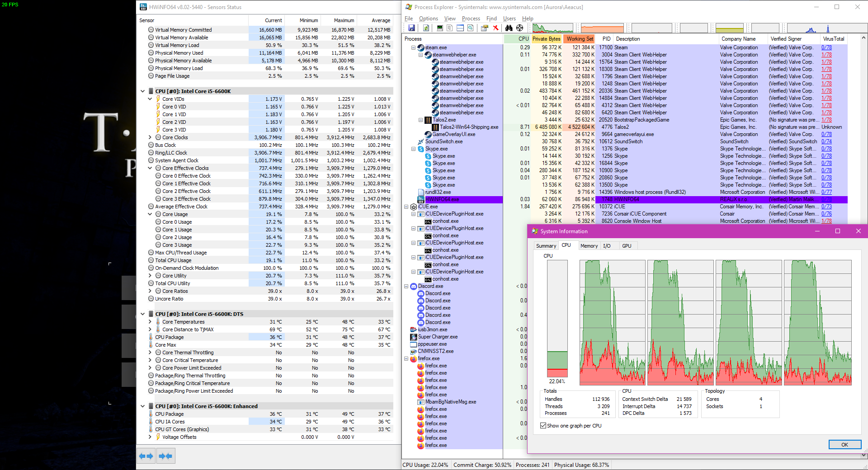
Task: Collapse the i5-6600K: DTS group
Action: (x=143, y=314)
